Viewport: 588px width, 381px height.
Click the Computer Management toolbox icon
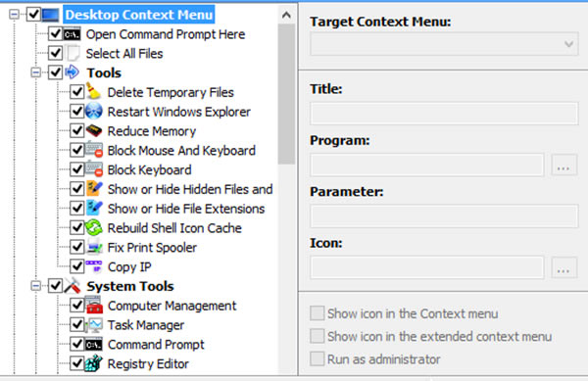click(94, 305)
